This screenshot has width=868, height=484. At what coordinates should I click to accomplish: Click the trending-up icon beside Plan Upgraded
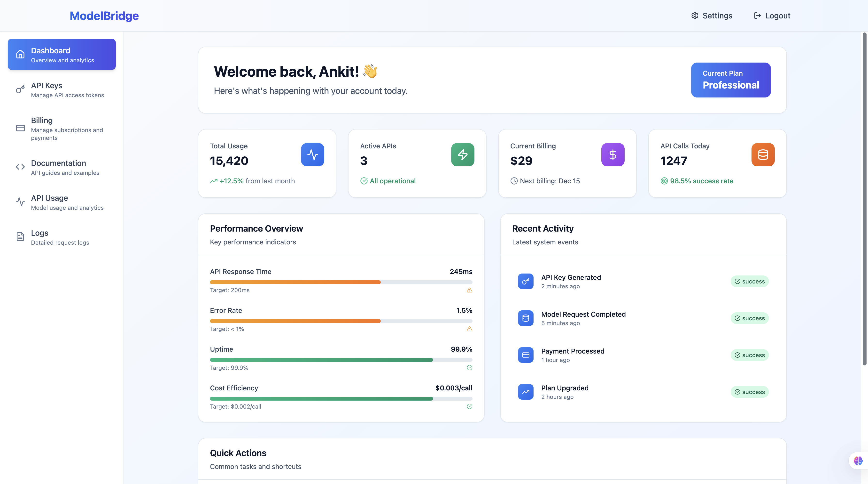tap(525, 392)
